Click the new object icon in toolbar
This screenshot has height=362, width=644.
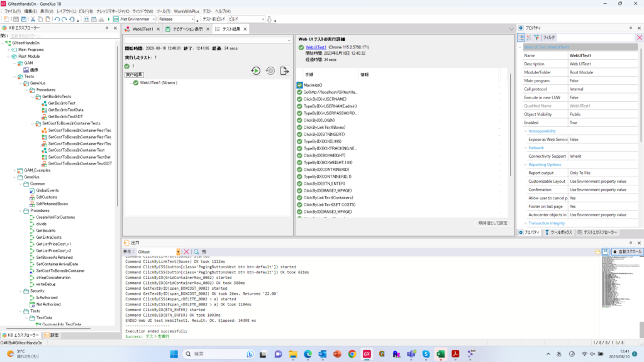coord(6,19)
